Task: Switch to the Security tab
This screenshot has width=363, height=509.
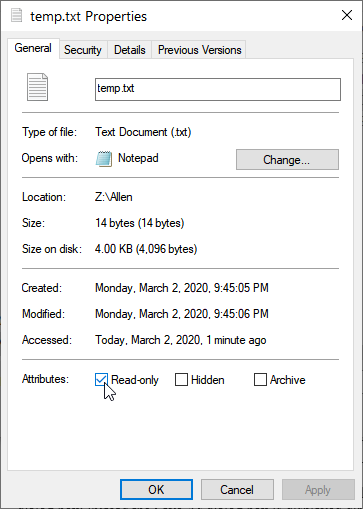Action: 83,50
